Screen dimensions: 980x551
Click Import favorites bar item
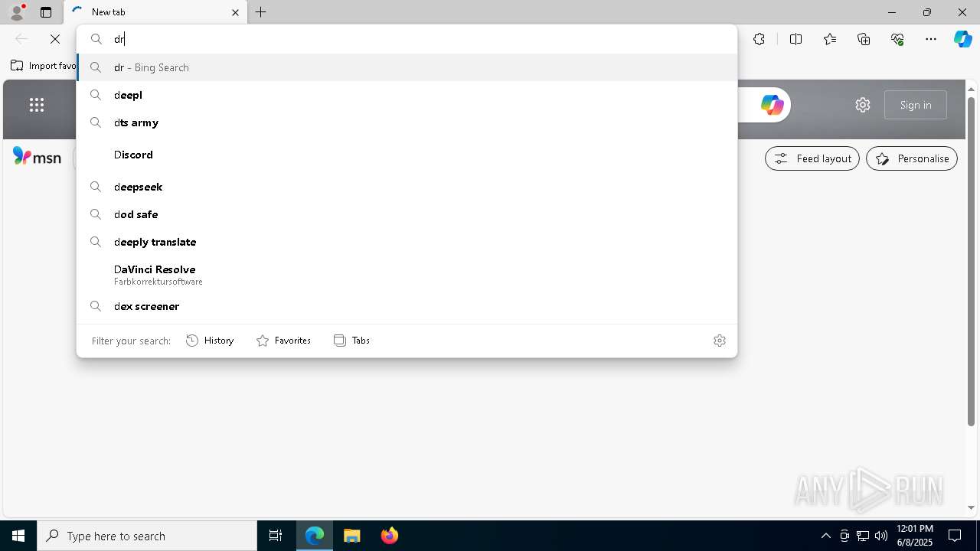tap(44, 66)
